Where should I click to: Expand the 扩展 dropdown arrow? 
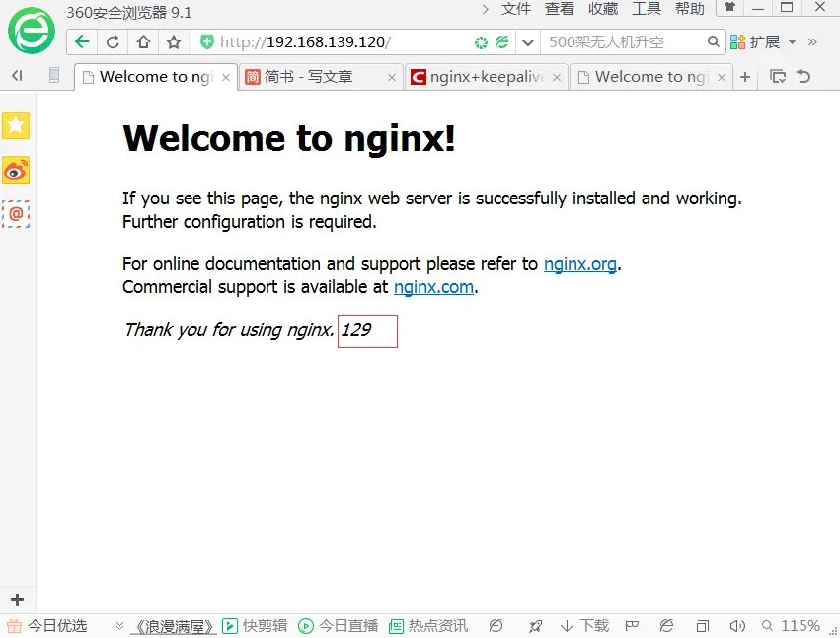pyautogui.click(x=792, y=42)
